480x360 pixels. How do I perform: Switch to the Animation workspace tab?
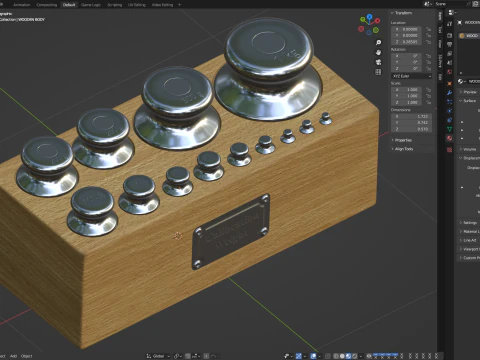(x=22, y=5)
